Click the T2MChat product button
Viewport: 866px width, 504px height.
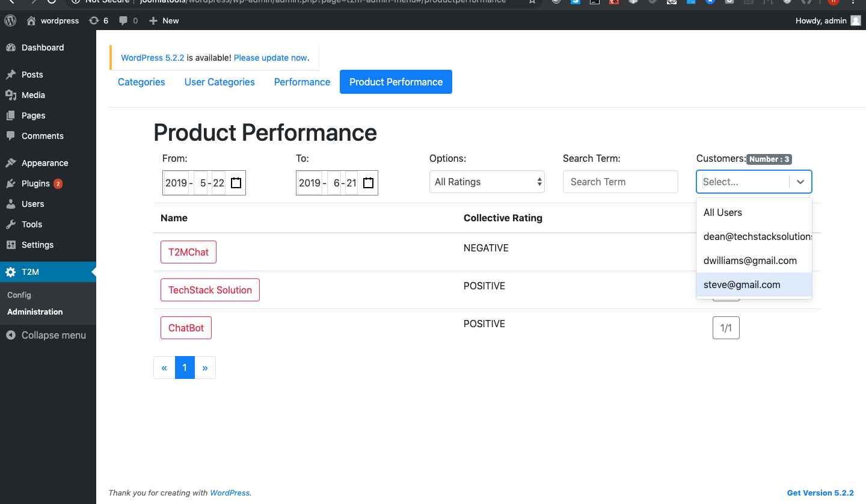(x=189, y=252)
